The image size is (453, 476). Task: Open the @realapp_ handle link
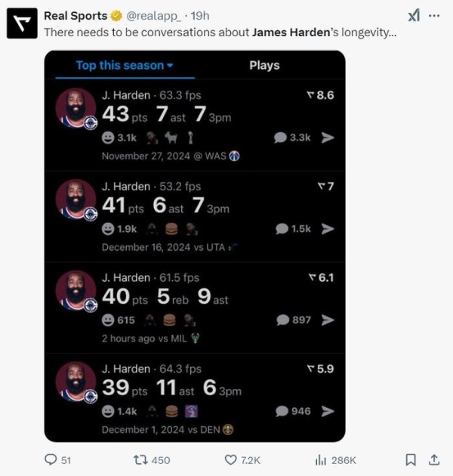click(x=153, y=16)
